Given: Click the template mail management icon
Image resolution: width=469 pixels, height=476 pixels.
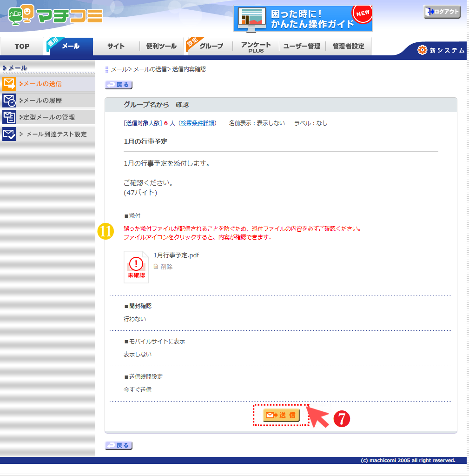Looking at the screenshot, I should [x=9, y=117].
